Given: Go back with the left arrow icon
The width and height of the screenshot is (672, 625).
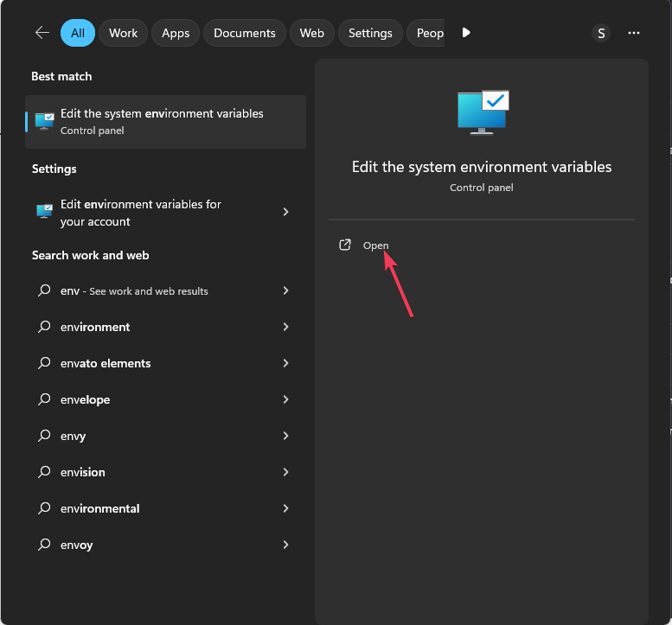Looking at the screenshot, I should coord(42,33).
